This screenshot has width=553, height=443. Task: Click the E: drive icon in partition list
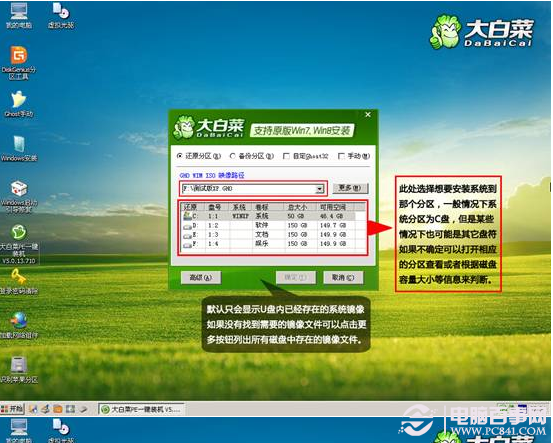tap(187, 235)
